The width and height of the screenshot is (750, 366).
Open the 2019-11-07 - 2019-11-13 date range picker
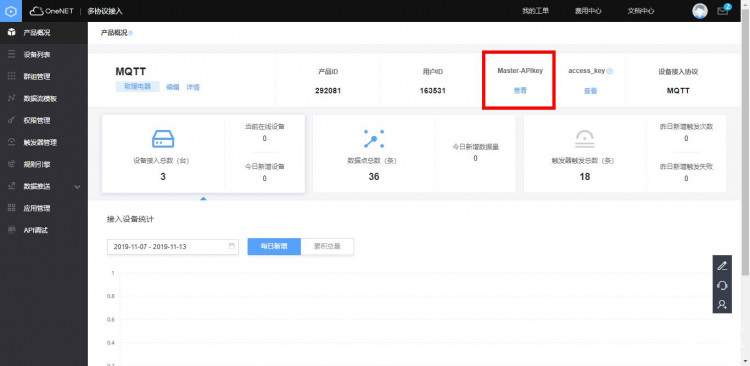point(173,247)
